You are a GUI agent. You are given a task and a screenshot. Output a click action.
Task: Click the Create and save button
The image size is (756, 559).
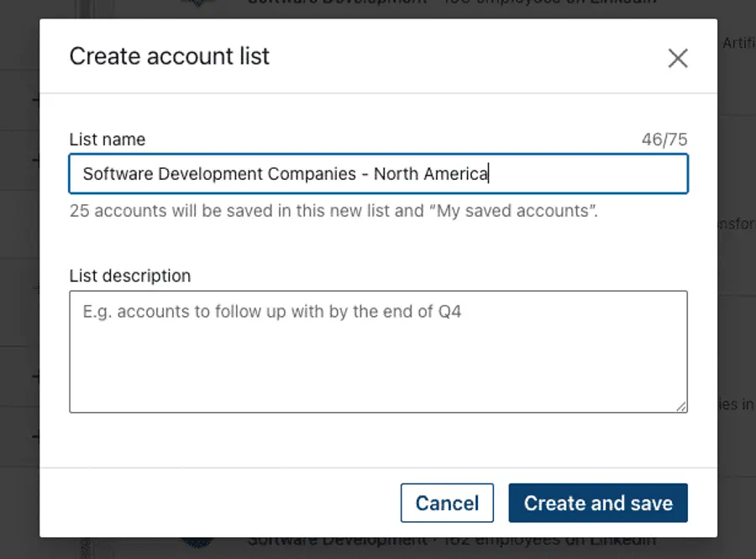pyautogui.click(x=598, y=504)
